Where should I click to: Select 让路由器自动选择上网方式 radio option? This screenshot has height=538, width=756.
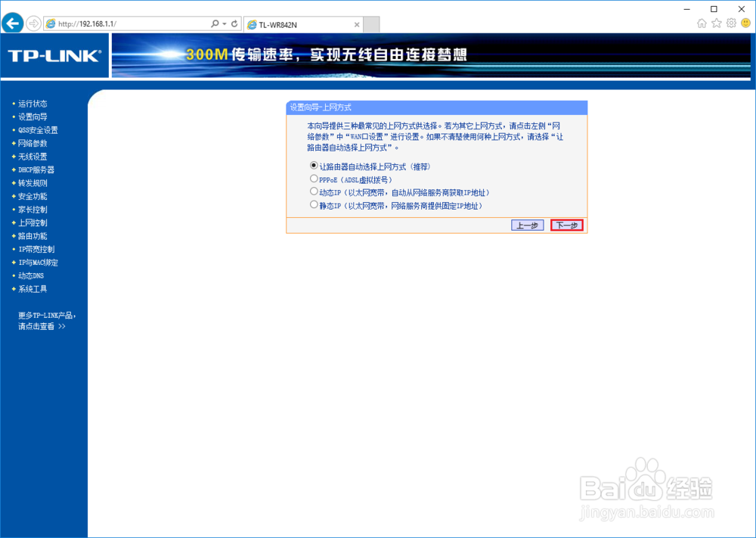314,166
